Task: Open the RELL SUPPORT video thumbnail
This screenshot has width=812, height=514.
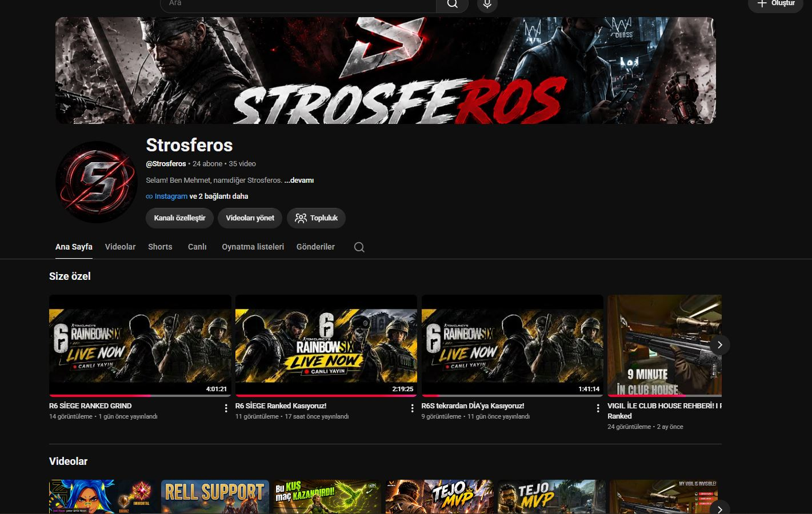Action: (x=215, y=497)
